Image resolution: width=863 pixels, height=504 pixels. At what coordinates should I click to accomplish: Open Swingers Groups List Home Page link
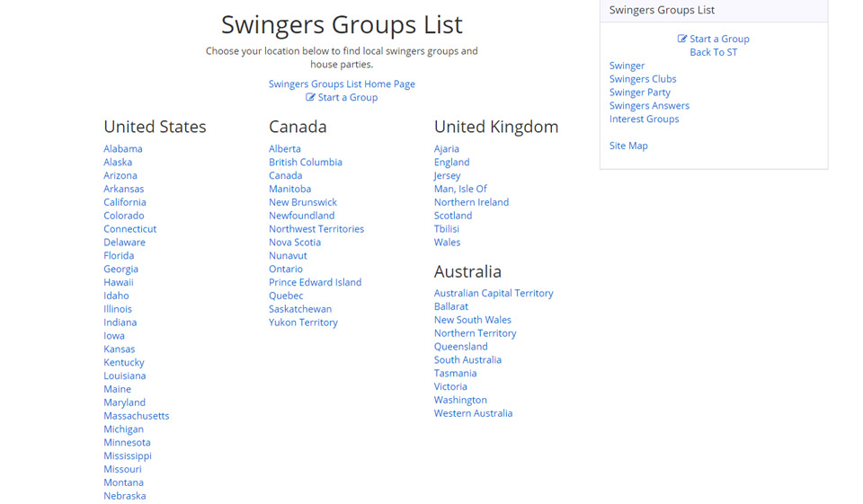342,84
